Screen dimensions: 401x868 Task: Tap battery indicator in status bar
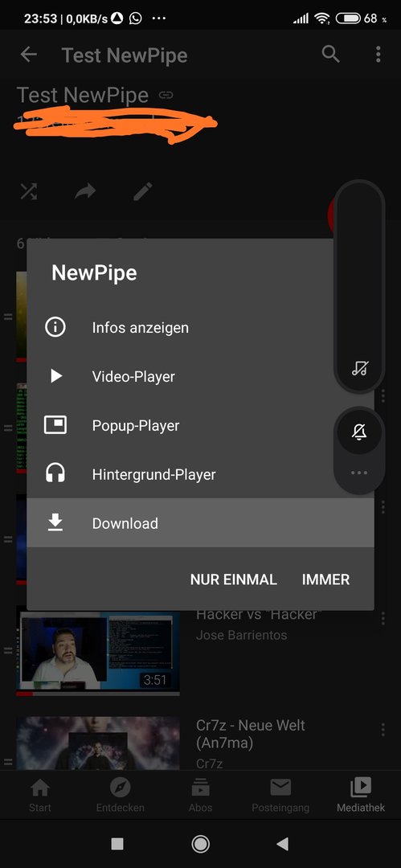pyautogui.click(x=348, y=18)
